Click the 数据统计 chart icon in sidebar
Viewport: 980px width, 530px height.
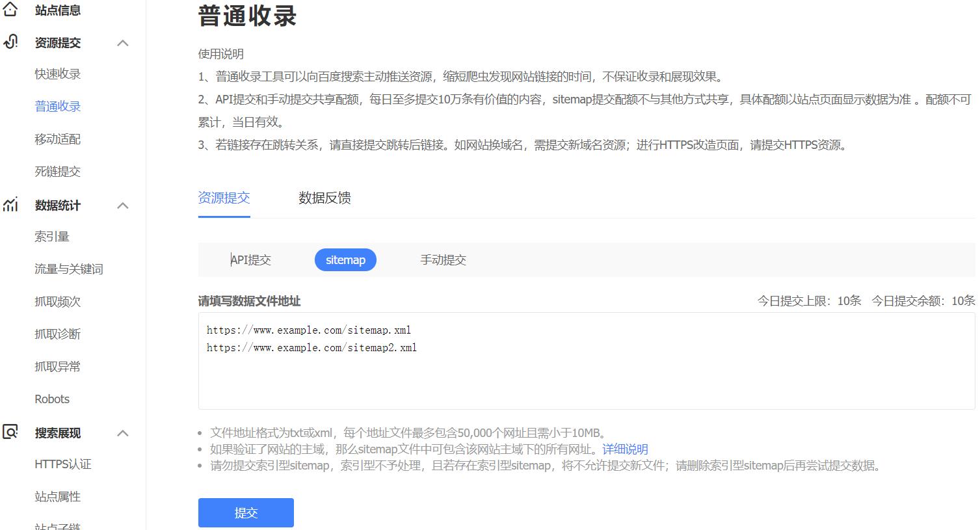(x=10, y=205)
